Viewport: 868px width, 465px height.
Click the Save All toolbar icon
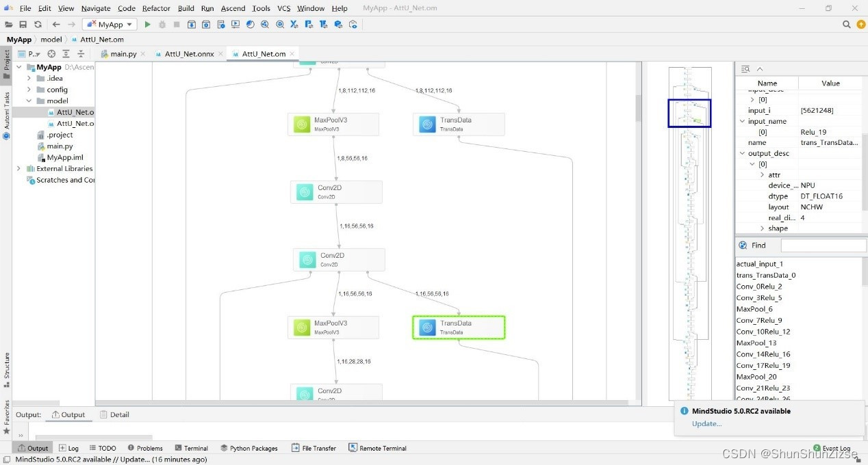[23, 24]
